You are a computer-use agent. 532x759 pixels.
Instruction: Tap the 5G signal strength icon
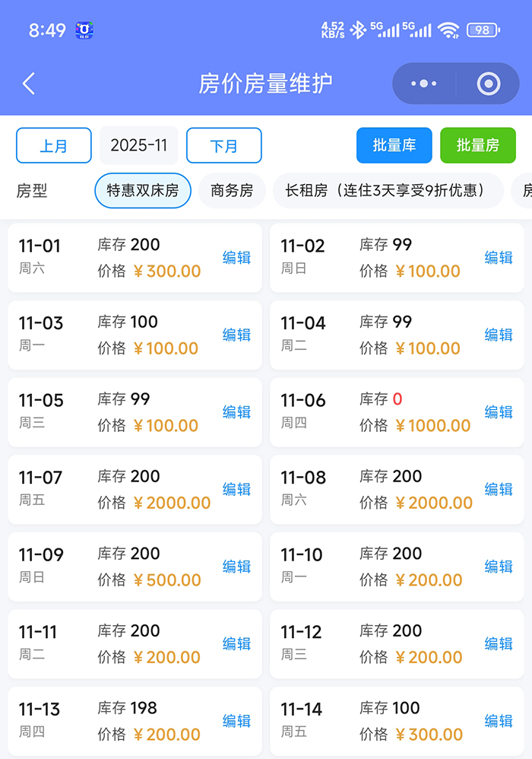pyautogui.click(x=389, y=29)
